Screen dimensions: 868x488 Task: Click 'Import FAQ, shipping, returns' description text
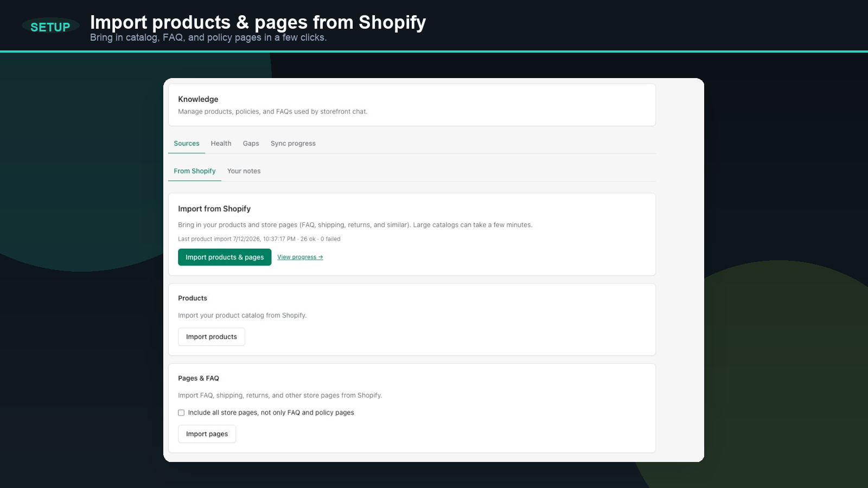tap(280, 396)
